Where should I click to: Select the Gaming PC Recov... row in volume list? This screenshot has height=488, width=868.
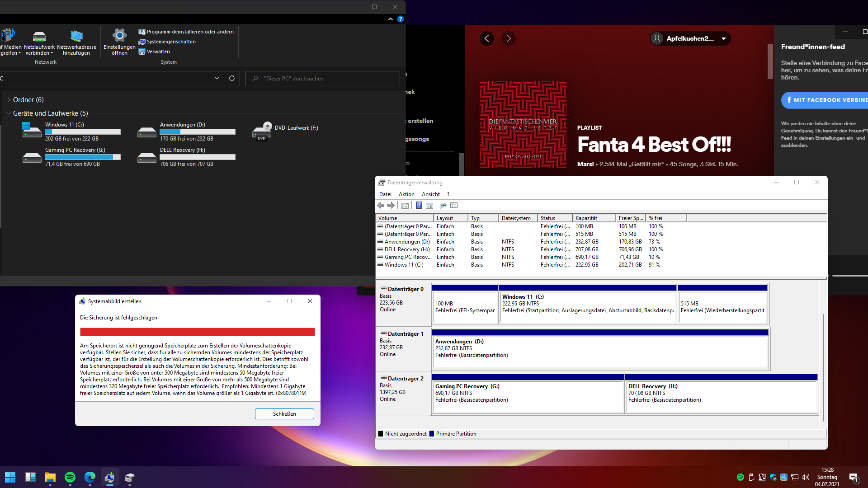520,257
